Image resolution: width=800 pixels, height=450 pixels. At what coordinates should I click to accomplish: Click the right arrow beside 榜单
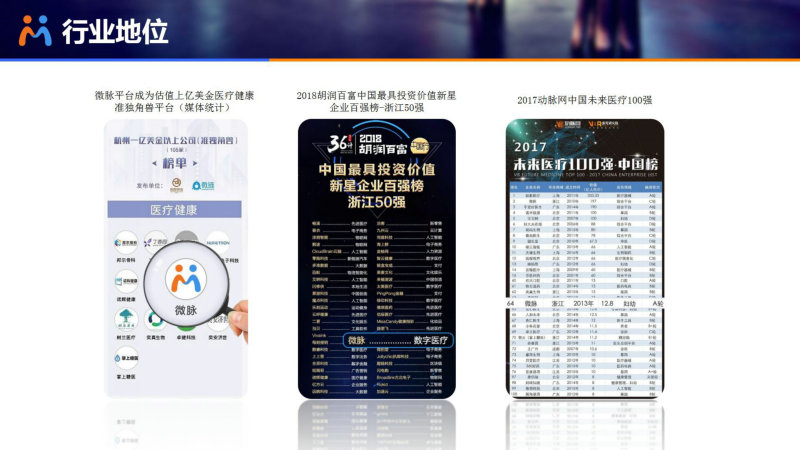click(195, 163)
